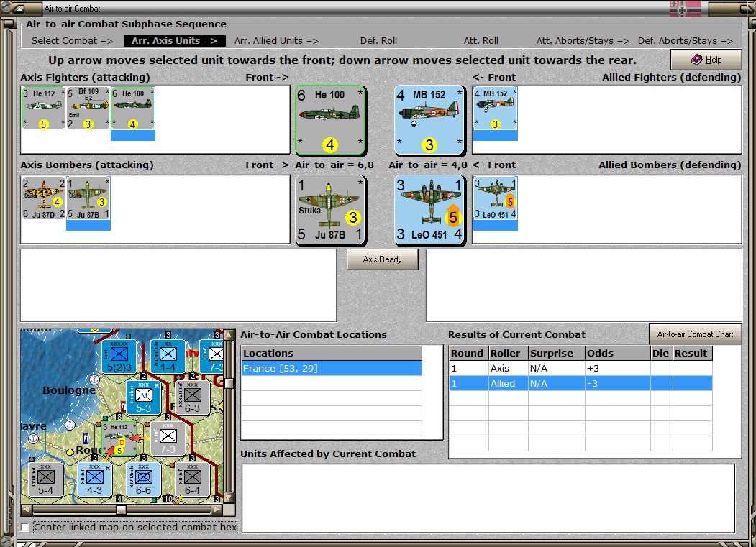Click the 7-3 grey infantry unit on the map
The image size is (756, 547).
click(x=168, y=438)
